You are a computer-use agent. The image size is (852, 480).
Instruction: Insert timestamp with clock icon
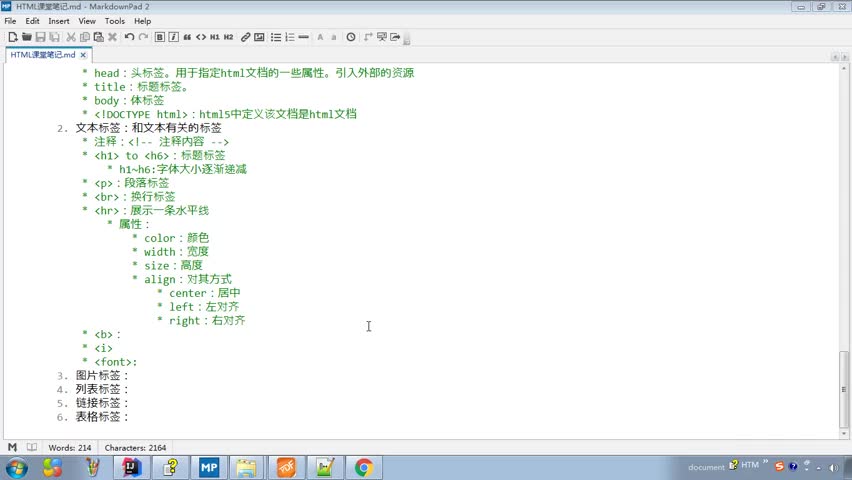coord(351,37)
